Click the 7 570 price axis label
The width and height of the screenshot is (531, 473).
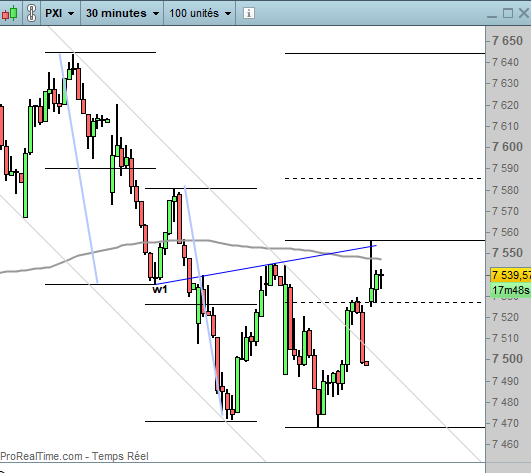click(x=505, y=211)
